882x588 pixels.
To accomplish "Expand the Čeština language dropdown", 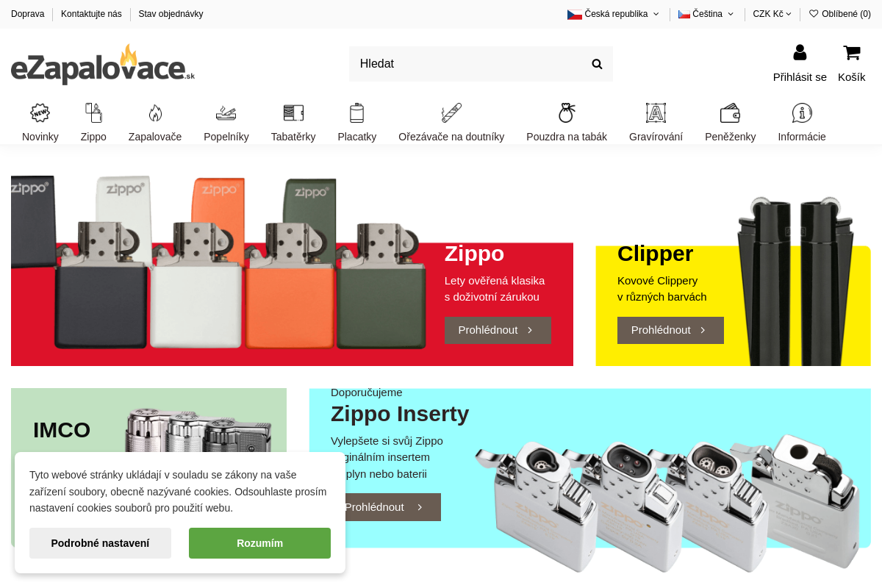I will [x=706, y=14].
